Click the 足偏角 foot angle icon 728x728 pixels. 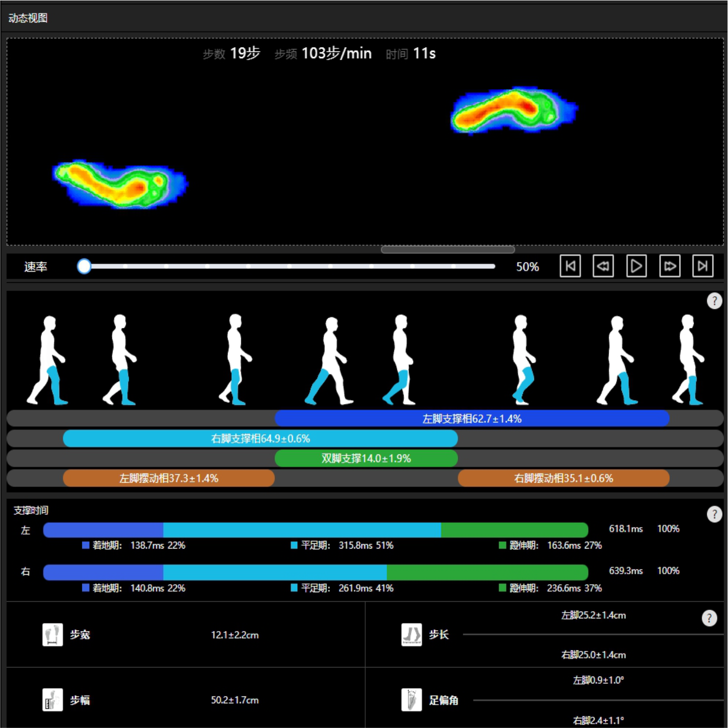411,700
